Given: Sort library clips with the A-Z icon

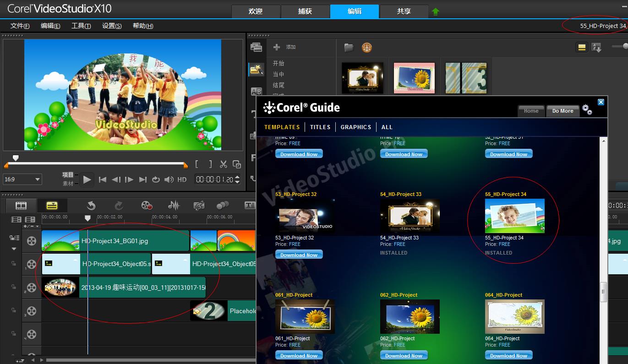Looking at the screenshot, I should point(596,47).
